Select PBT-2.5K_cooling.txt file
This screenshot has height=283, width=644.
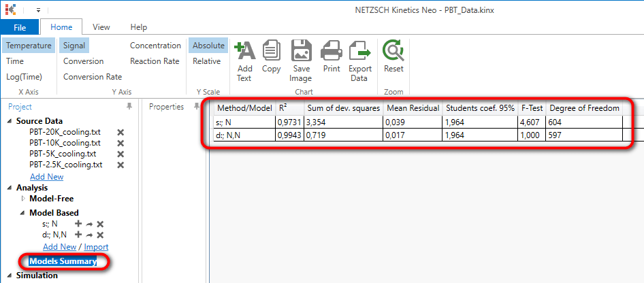pos(66,165)
